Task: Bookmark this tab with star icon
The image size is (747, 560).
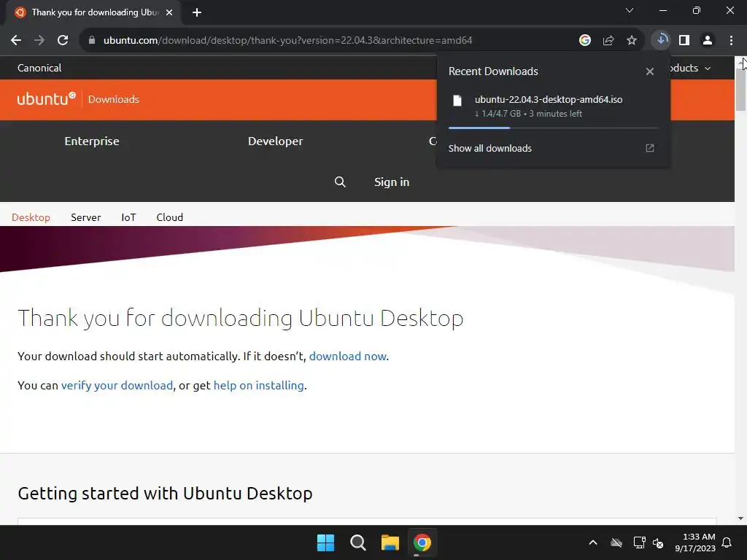Action: [632, 41]
